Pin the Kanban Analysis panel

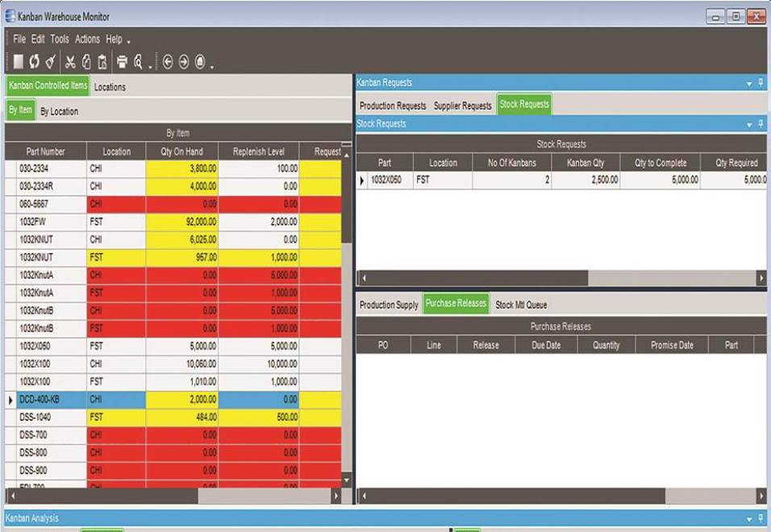coord(761,518)
